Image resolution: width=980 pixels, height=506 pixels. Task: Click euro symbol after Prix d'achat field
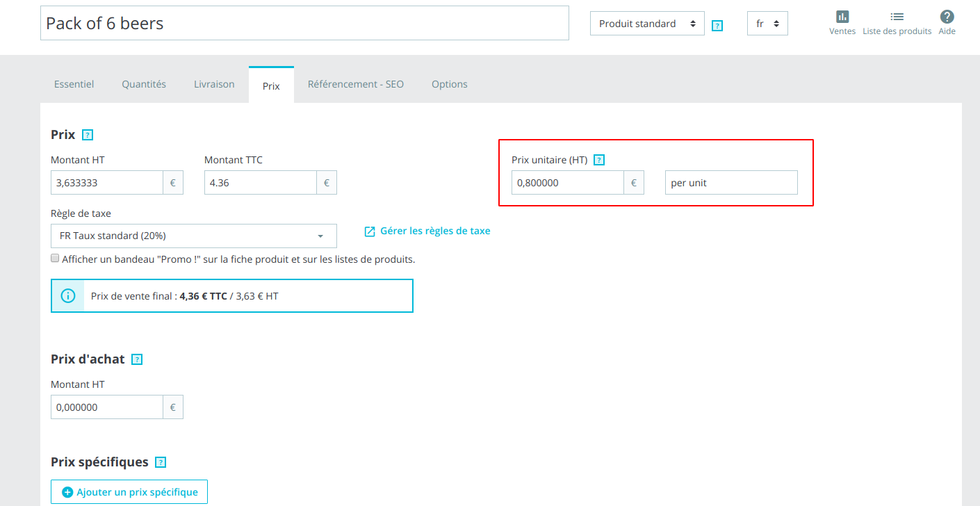(173, 407)
